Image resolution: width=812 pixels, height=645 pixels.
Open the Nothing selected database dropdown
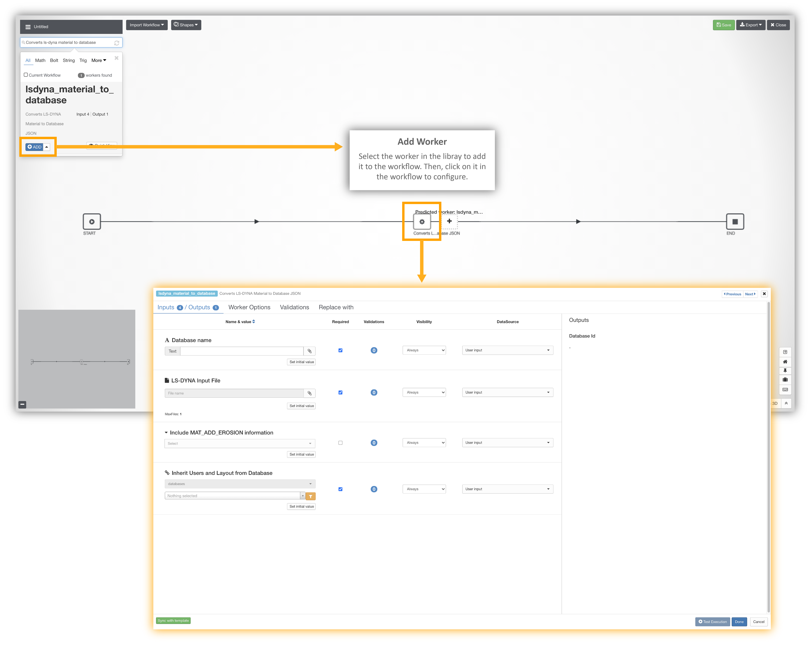point(235,496)
